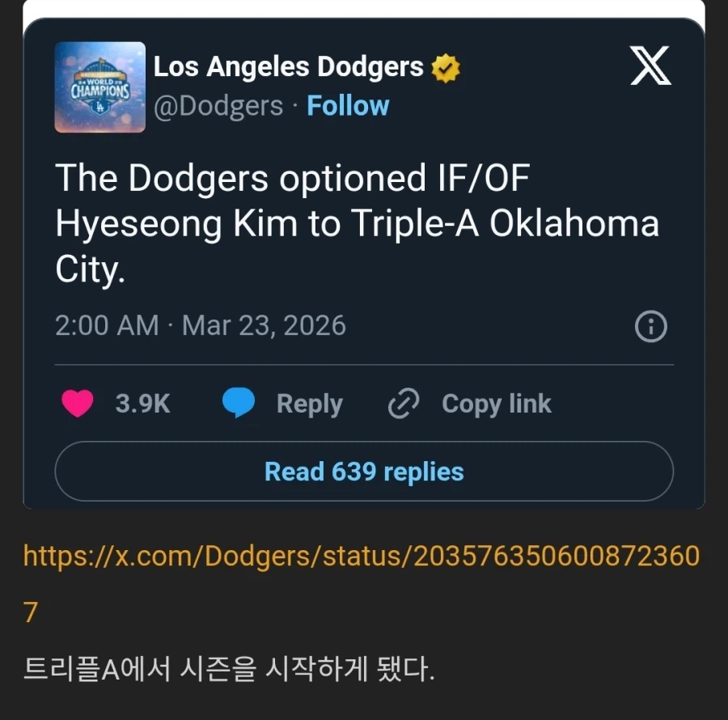Click the @Dodgers handle
Screen dimensions: 728x720
[x=217, y=105]
